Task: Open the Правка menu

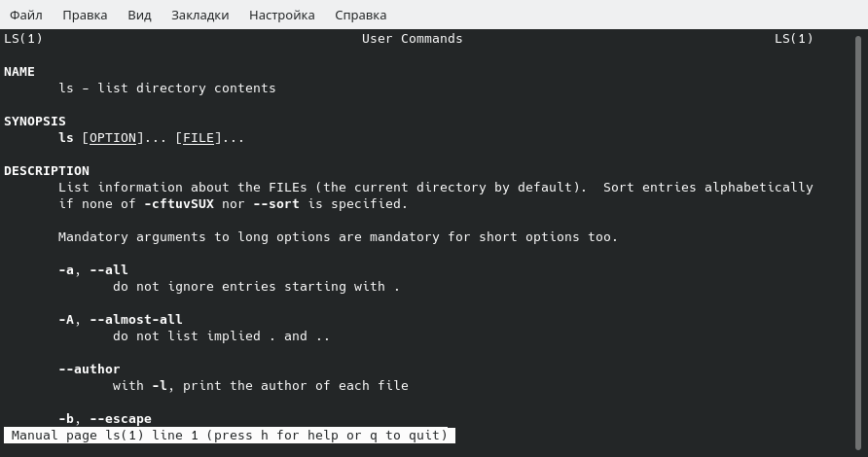Action: (85, 15)
